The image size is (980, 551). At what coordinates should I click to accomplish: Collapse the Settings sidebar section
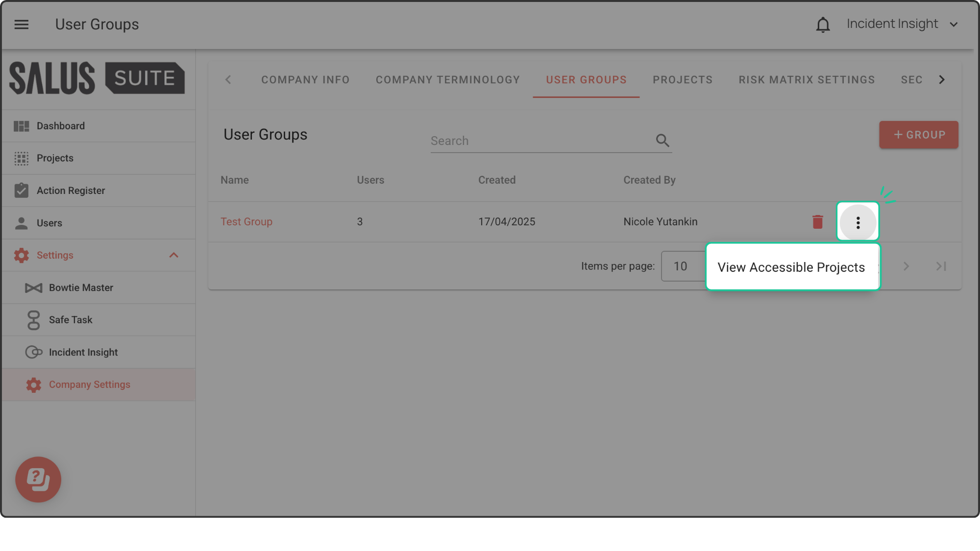(x=173, y=255)
